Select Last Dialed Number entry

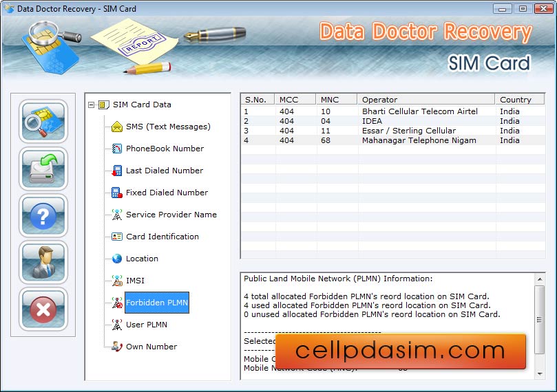tap(165, 171)
